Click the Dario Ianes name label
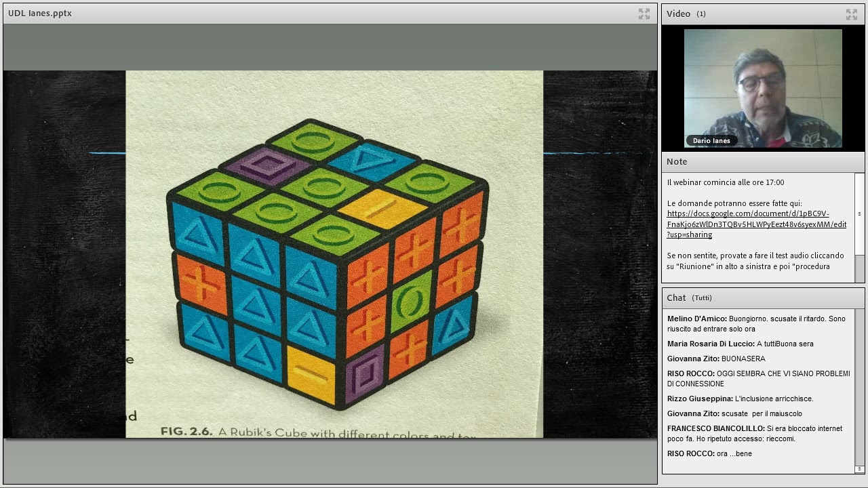 point(711,141)
